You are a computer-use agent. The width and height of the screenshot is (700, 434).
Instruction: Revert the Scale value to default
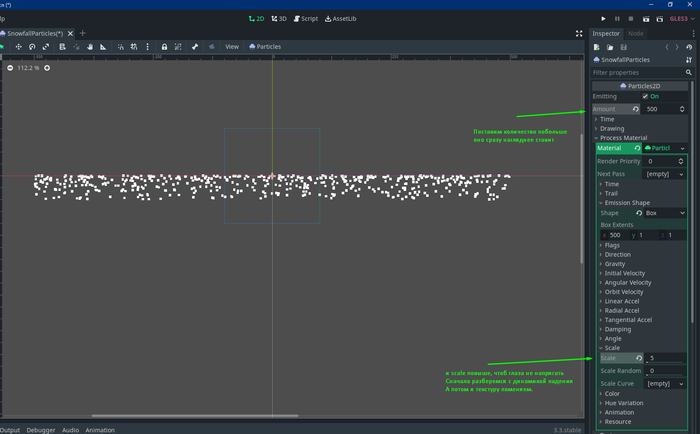point(638,358)
